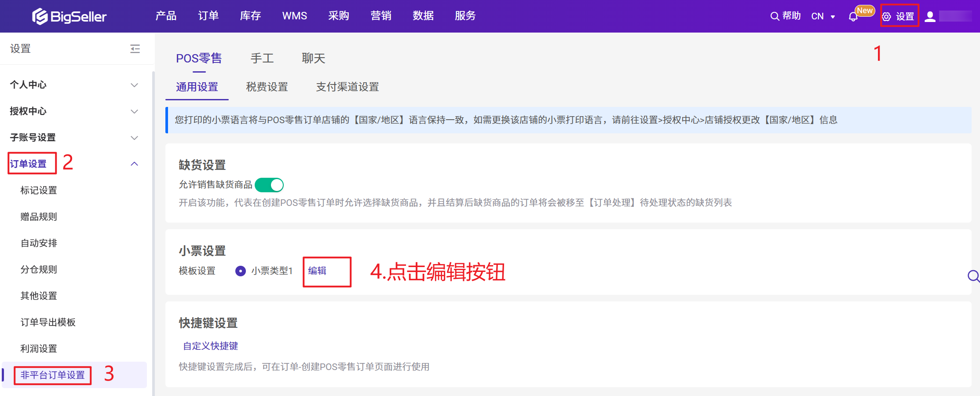The height and width of the screenshot is (396, 980).
Task: Open the CN language dropdown
Action: pyautogui.click(x=823, y=16)
